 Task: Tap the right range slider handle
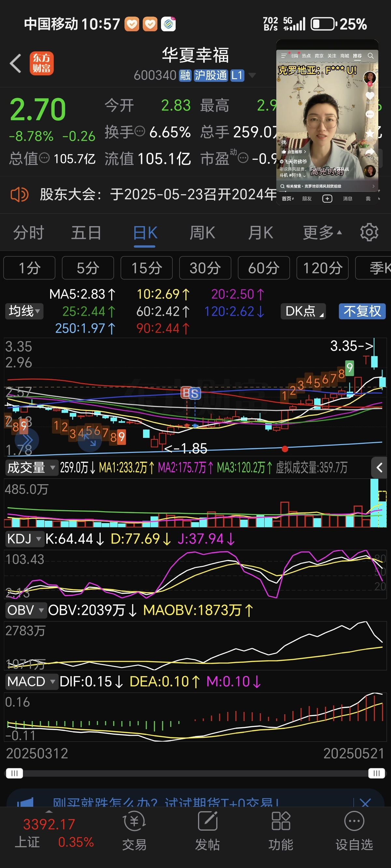pos(377,773)
